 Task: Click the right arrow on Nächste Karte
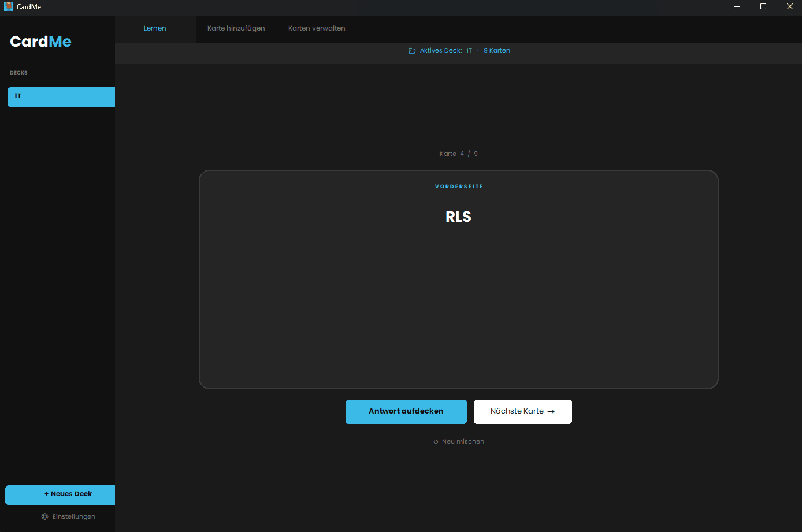(x=551, y=412)
